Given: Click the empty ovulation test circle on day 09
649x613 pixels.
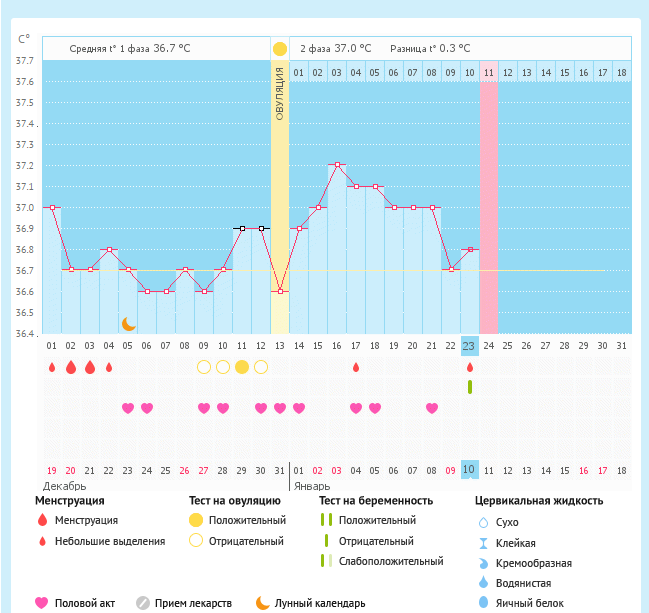Looking at the screenshot, I should (x=203, y=367).
